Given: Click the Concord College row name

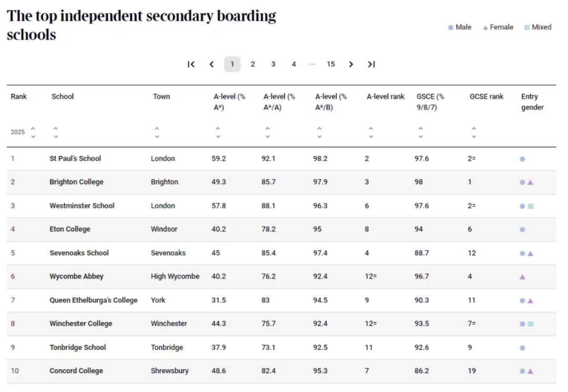Looking at the screenshot, I should pyautogui.click(x=76, y=371).
